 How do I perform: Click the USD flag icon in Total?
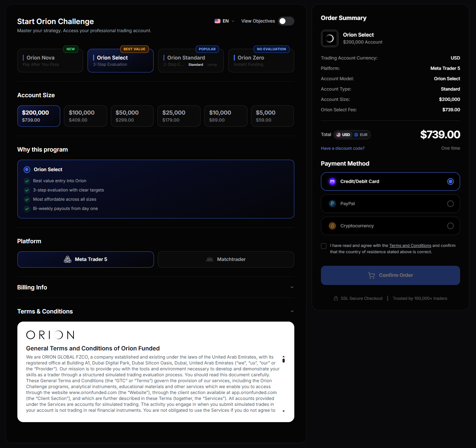(x=338, y=135)
